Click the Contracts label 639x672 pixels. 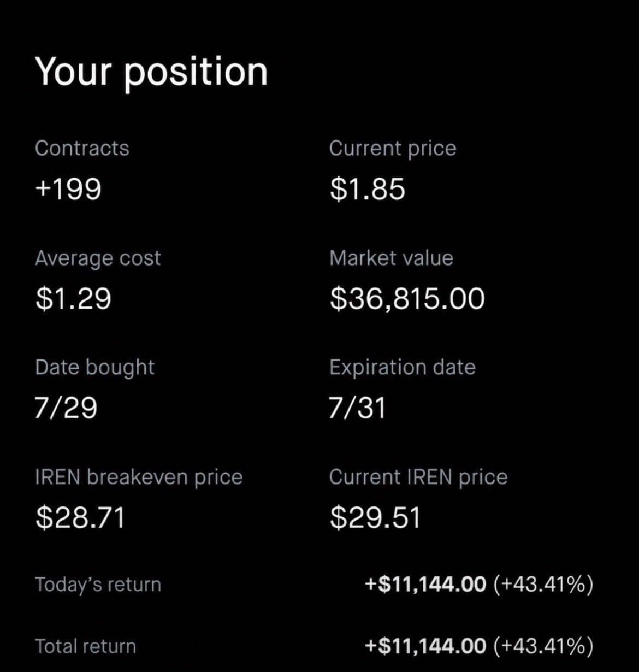click(82, 148)
